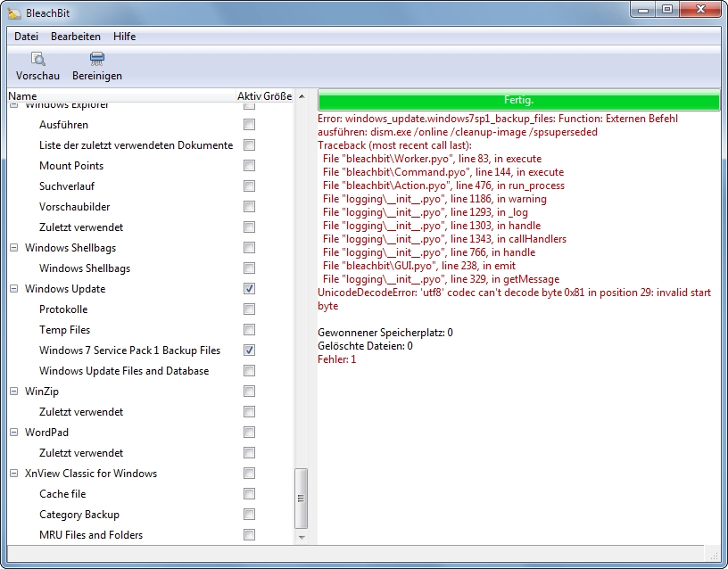Tick the Suchverlauf checkbox

coord(249,186)
